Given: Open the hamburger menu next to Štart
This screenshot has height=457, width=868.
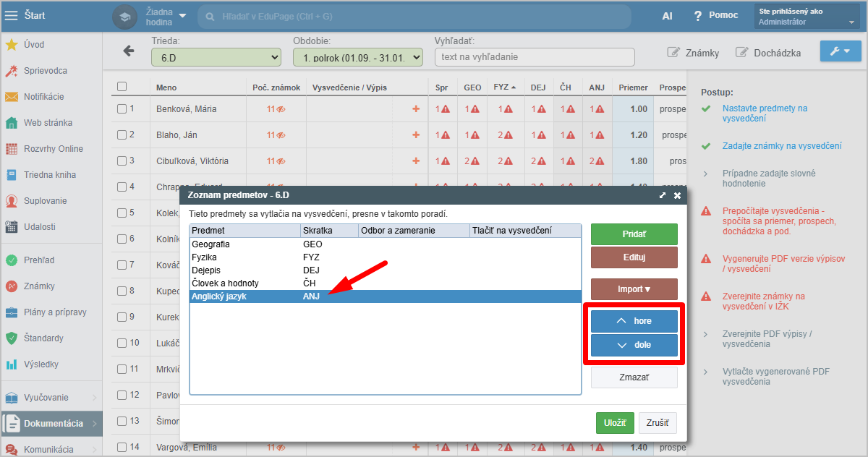Looking at the screenshot, I should (x=11, y=15).
